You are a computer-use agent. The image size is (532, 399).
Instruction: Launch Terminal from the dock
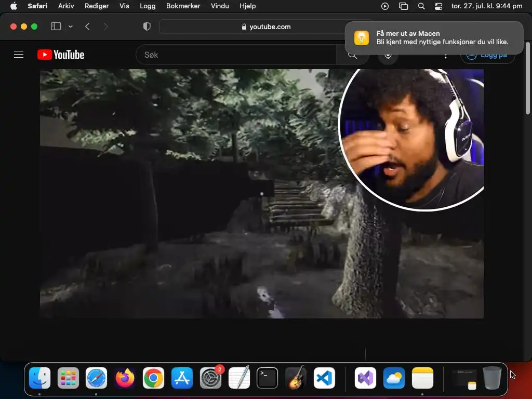(x=268, y=378)
